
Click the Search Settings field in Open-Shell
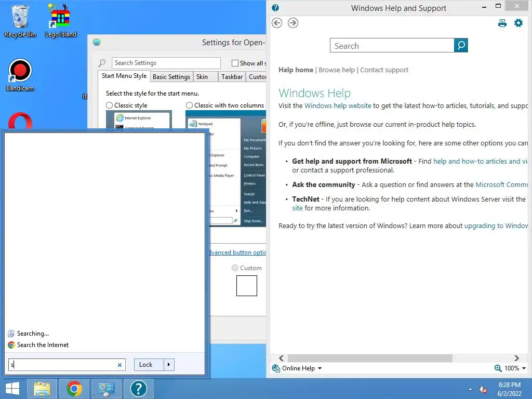[166, 63]
